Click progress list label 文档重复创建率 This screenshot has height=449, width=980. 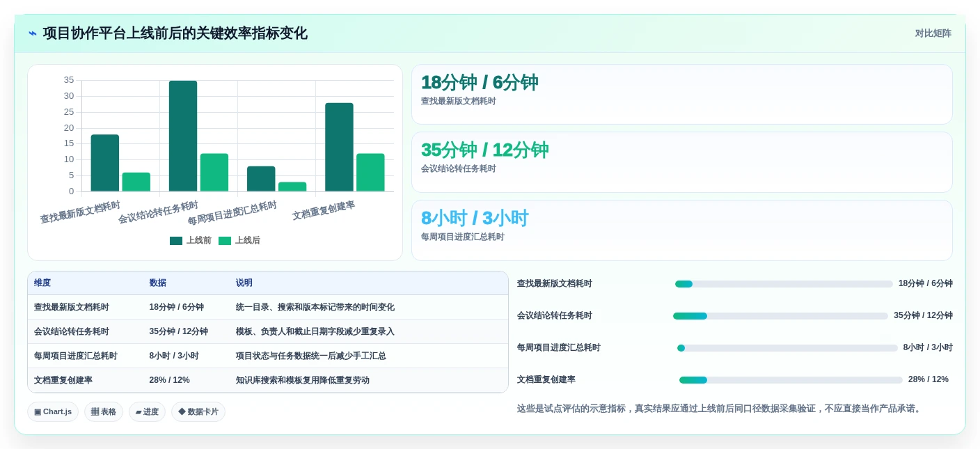[x=546, y=380]
